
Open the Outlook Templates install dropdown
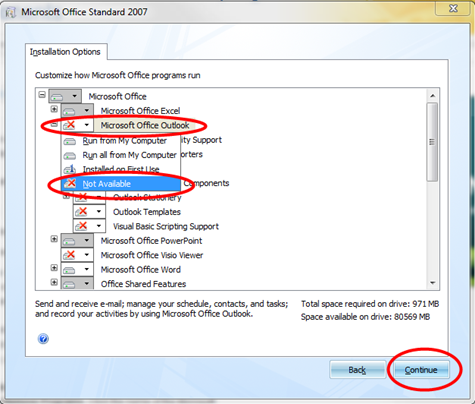tap(89, 212)
